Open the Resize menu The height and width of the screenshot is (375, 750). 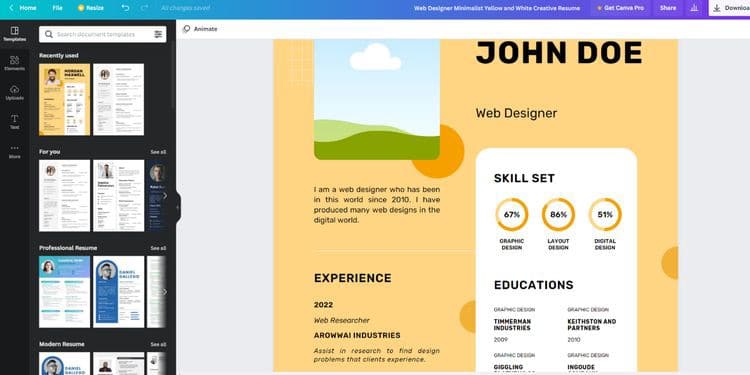click(91, 8)
